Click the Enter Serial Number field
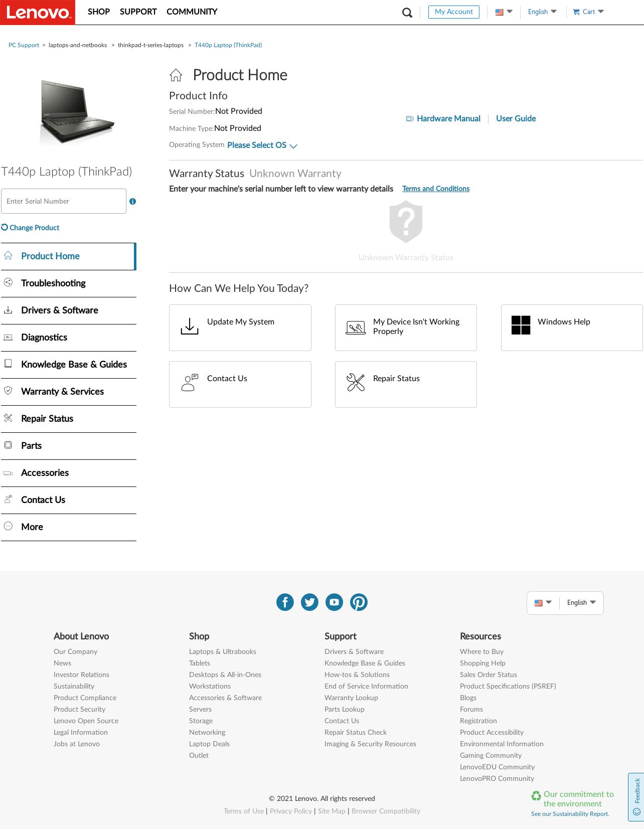Image resolution: width=644 pixels, height=829 pixels. tap(64, 201)
